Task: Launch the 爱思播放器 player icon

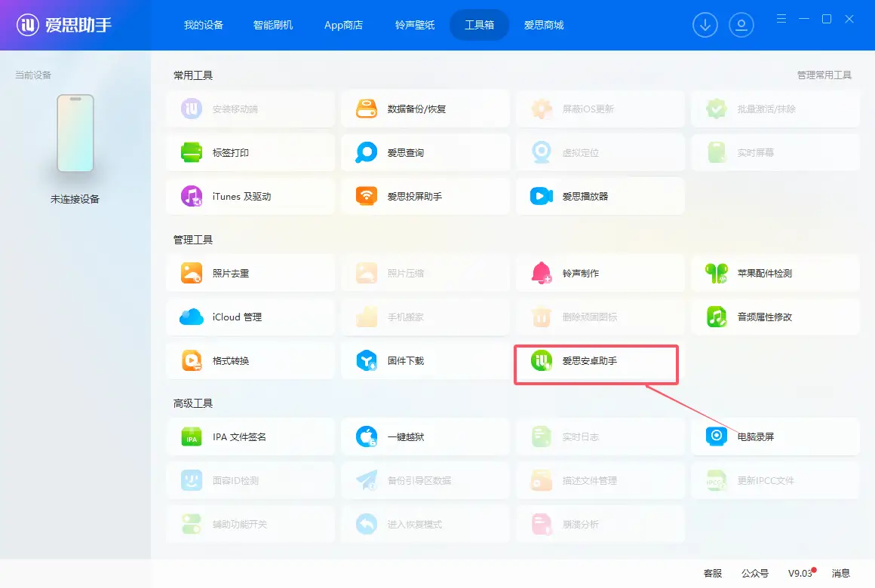Action: coord(542,197)
